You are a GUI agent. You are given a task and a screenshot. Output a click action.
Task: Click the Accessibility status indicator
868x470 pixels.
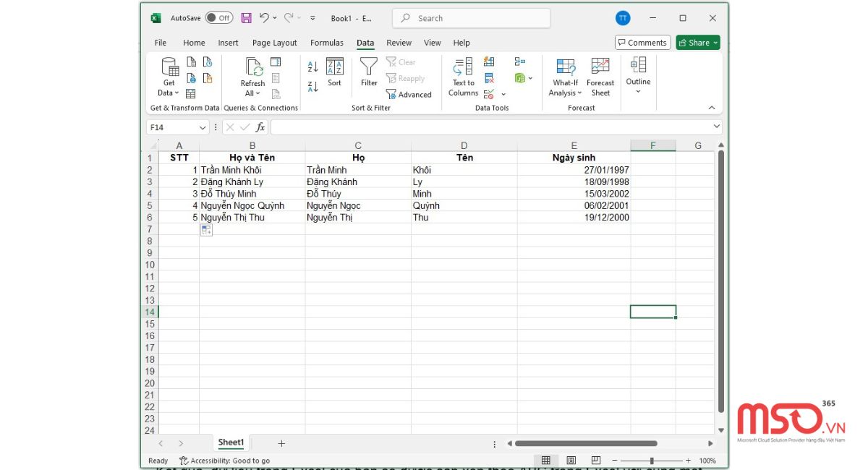(225, 461)
